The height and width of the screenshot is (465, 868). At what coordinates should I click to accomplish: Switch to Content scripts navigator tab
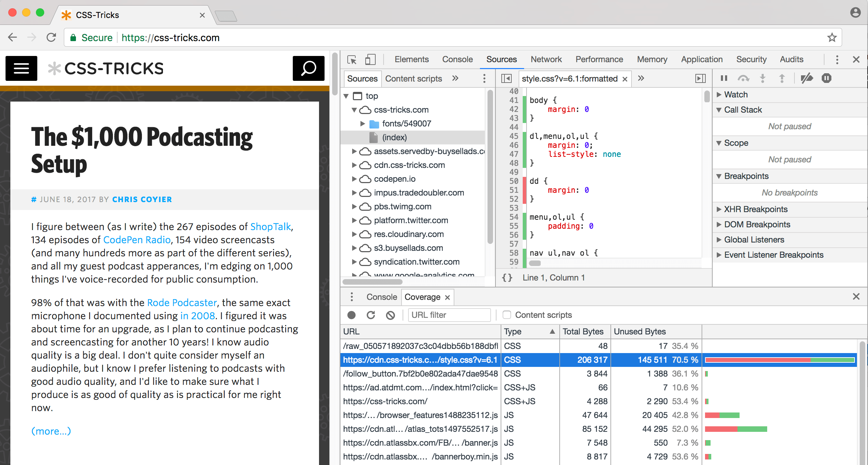click(x=414, y=79)
